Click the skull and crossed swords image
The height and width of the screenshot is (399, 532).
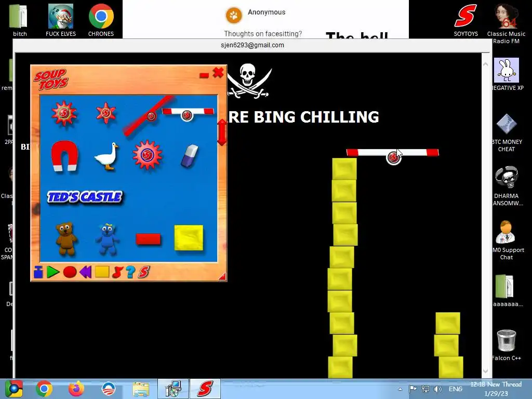249,81
